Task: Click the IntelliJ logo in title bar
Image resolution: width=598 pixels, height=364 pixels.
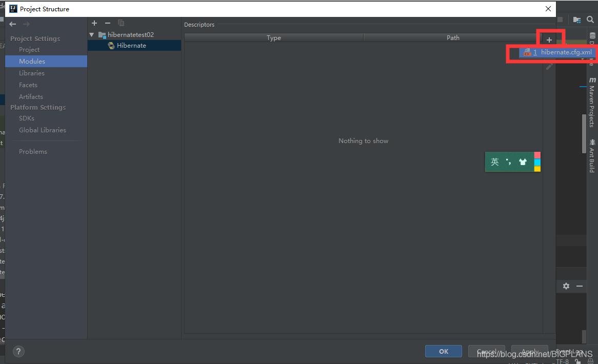Action: click(x=13, y=9)
